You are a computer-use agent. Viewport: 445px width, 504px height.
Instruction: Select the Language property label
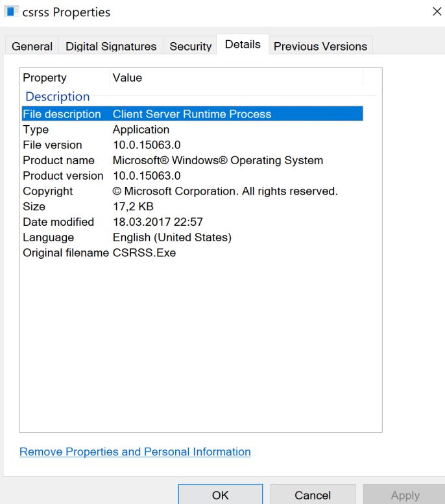tap(48, 237)
